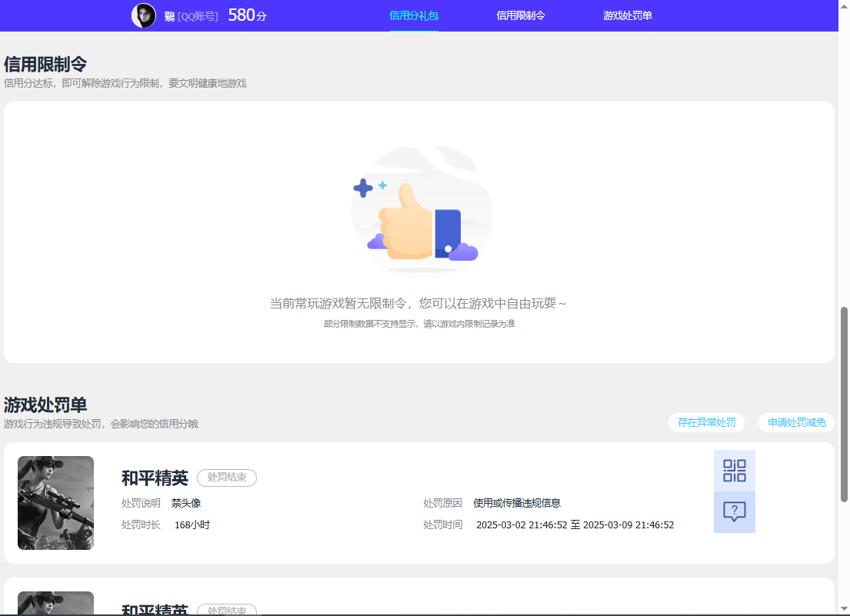Click the 游戏处罚单 section heading
The image size is (850, 616).
pos(45,405)
